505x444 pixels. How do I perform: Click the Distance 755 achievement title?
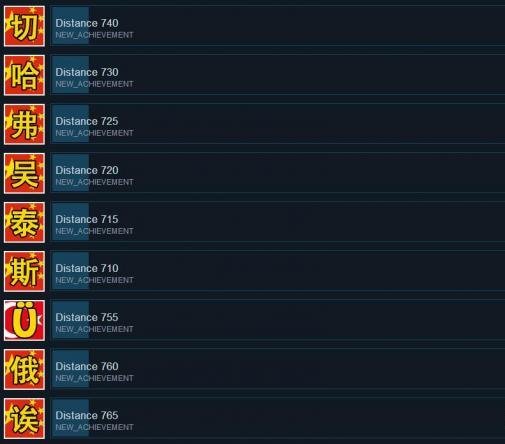tap(87, 317)
